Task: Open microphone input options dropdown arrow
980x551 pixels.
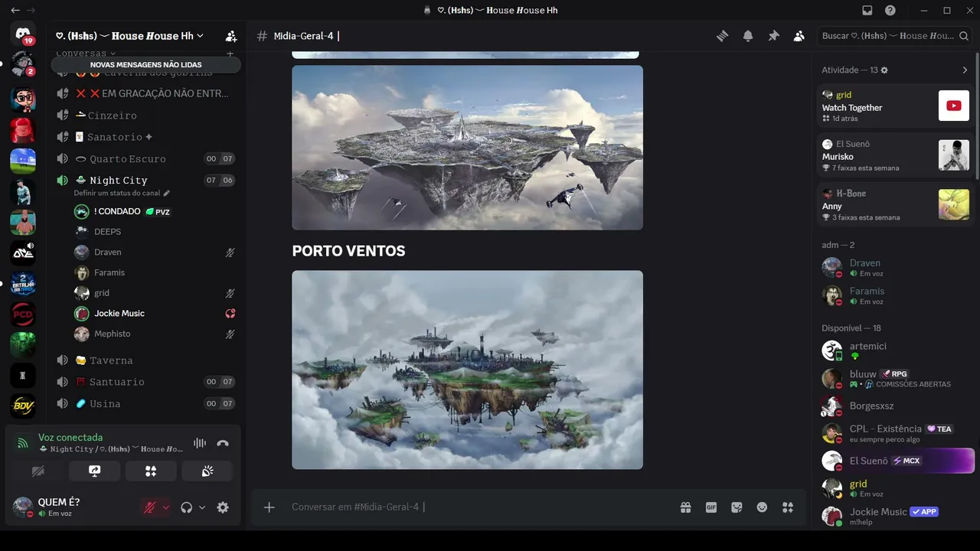Action: pos(165,507)
